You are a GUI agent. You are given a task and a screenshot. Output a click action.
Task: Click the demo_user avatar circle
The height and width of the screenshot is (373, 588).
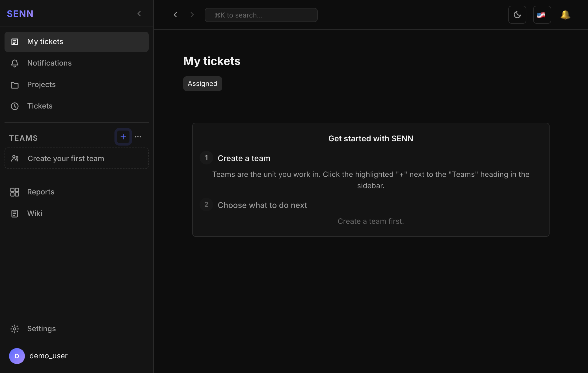17,356
